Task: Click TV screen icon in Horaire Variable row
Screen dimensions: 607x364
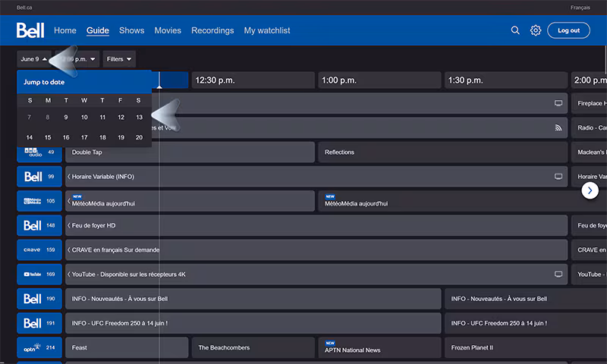Action: coord(558,177)
